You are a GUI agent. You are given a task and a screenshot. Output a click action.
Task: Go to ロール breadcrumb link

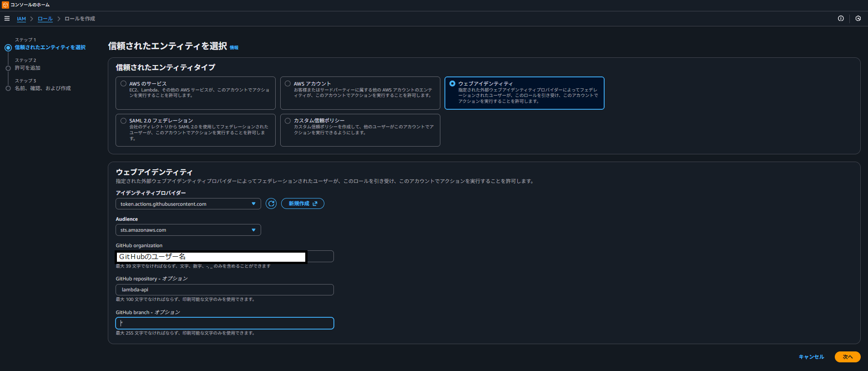(x=45, y=19)
